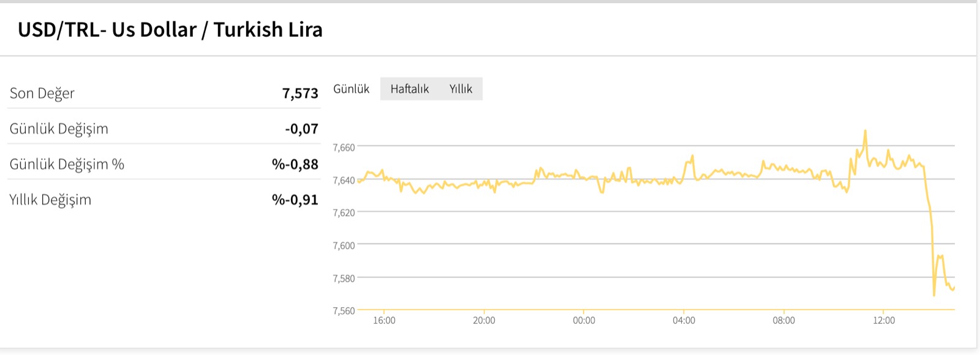This screenshot has width=980, height=355.
Task: Select the Haftalık chart tab
Action: (409, 89)
